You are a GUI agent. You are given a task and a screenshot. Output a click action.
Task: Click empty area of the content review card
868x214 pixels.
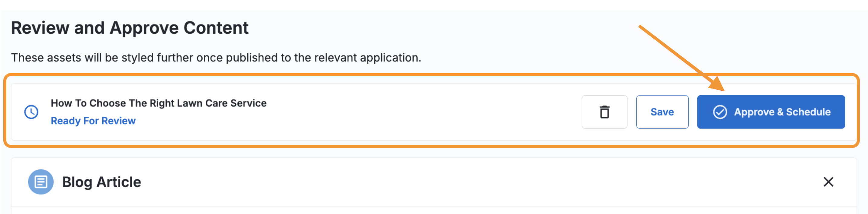tap(421, 112)
